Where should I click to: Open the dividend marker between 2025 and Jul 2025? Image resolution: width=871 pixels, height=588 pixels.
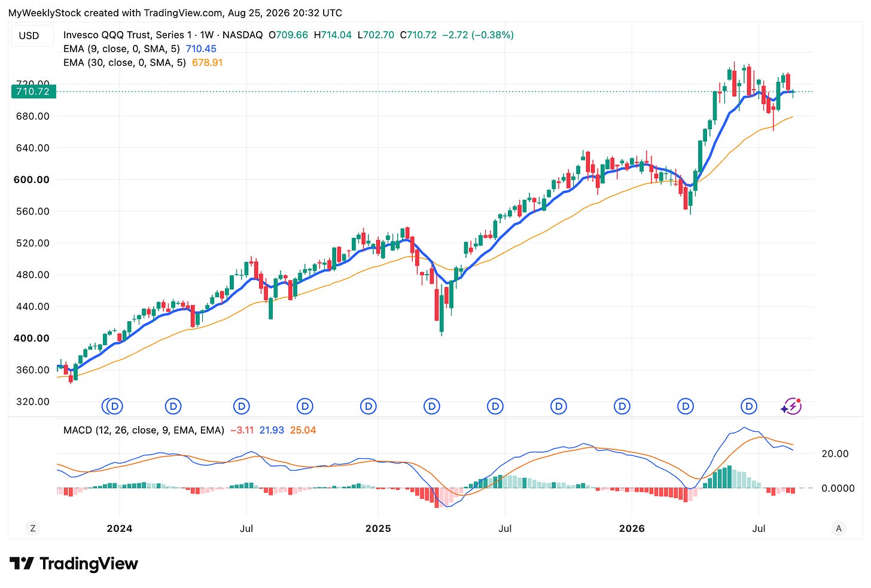(432, 407)
